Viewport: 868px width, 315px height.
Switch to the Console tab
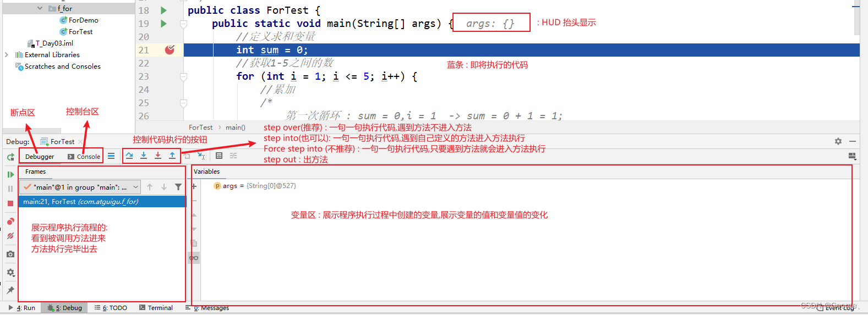pos(84,157)
